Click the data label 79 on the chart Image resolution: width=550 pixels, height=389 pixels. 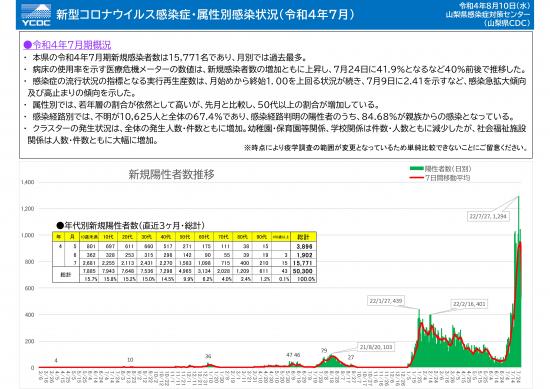click(x=324, y=350)
